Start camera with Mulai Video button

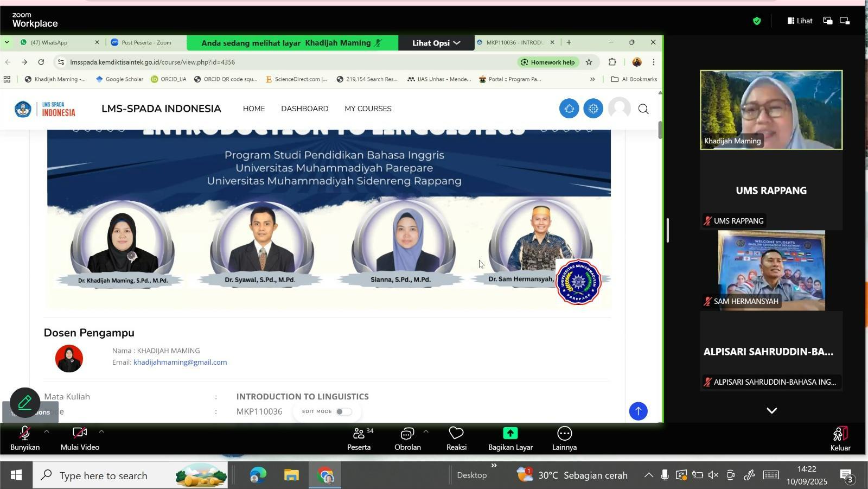coord(80,437)
